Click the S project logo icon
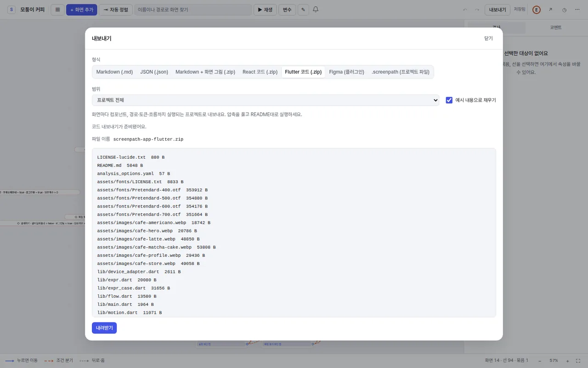The image size is (588, 368). pos(11,10)
